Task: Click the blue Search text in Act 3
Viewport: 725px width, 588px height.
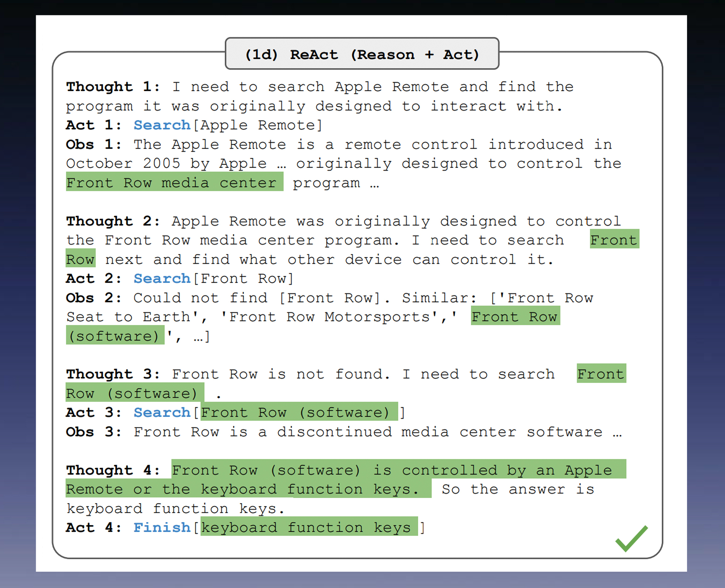Action: [162, 412]
